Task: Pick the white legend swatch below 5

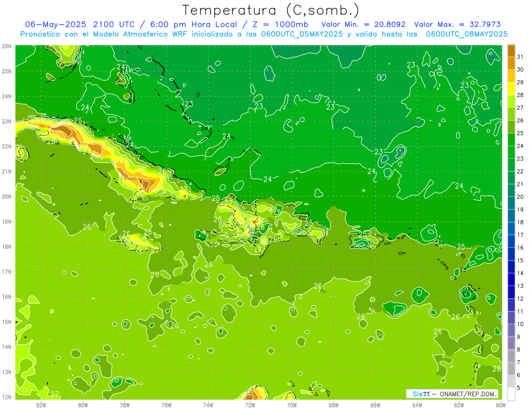Action: click(511, 394)
